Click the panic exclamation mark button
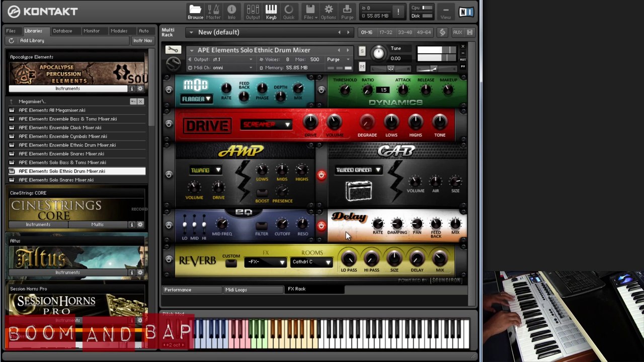Viewport: 644px width, 362px height. (398, 12)
